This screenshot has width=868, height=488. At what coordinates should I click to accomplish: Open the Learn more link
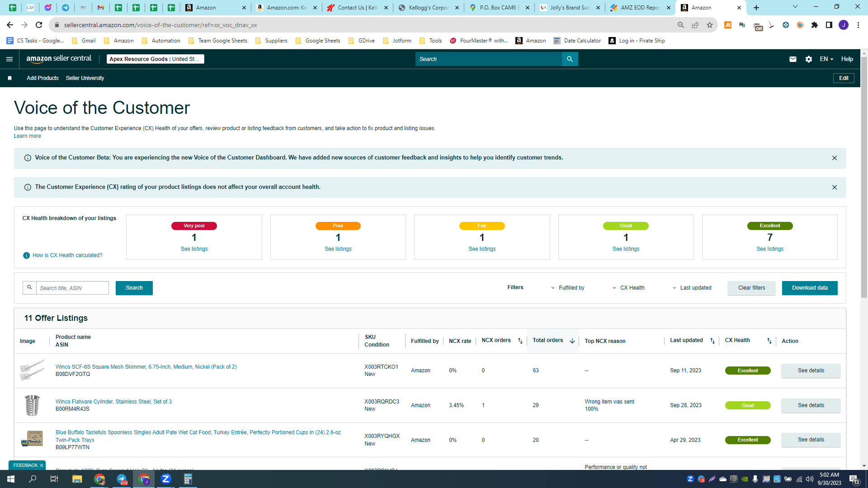pos(27,136)
